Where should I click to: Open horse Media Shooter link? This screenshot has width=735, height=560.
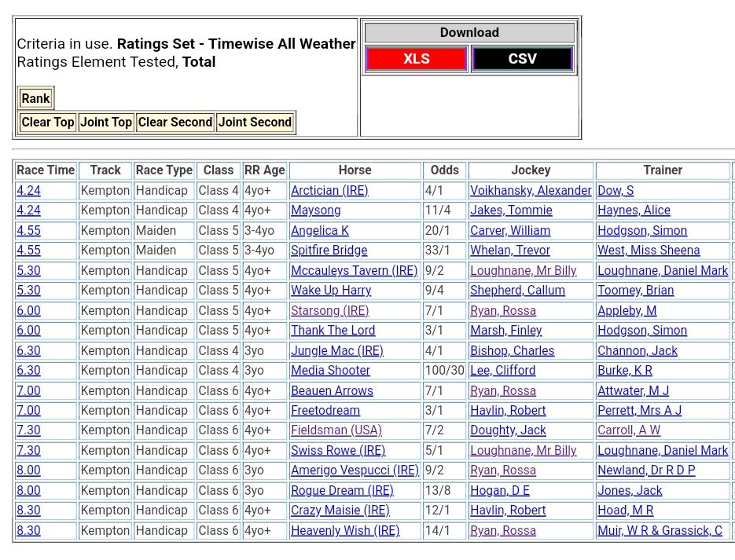[x=330, y=371]
